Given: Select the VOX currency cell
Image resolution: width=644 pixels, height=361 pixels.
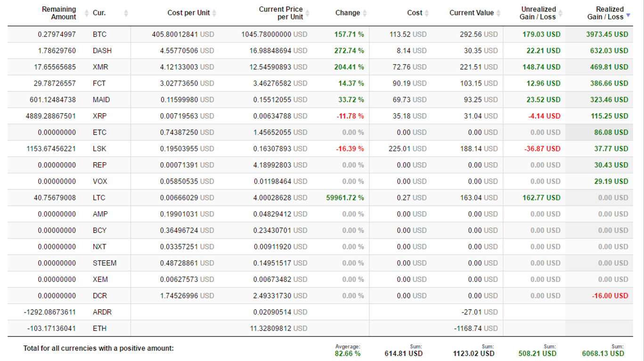Looking at the screenshot, I should tap(100, 181).
